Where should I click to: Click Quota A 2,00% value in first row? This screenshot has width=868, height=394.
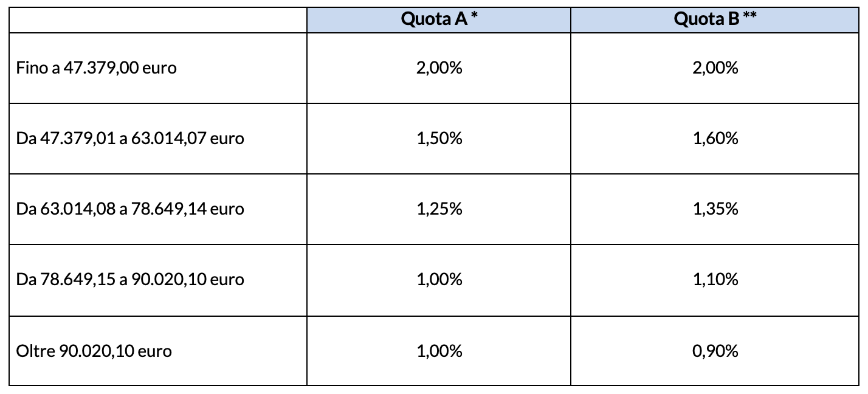tap(439, 67)
